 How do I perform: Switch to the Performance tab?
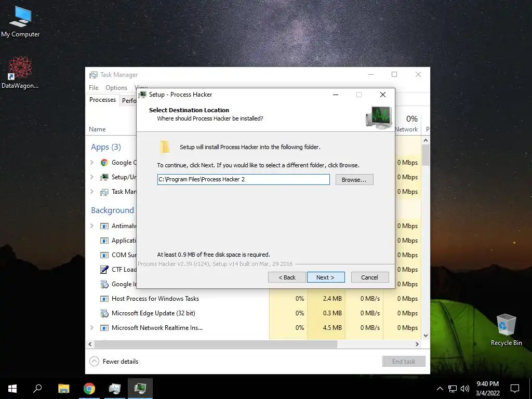click(129, 101)
